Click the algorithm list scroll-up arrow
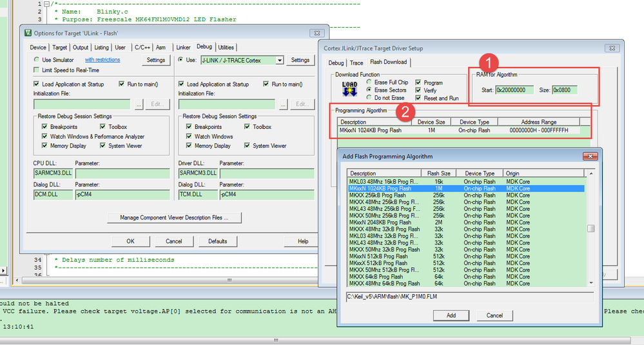644x345 pixels. (591, 173)
